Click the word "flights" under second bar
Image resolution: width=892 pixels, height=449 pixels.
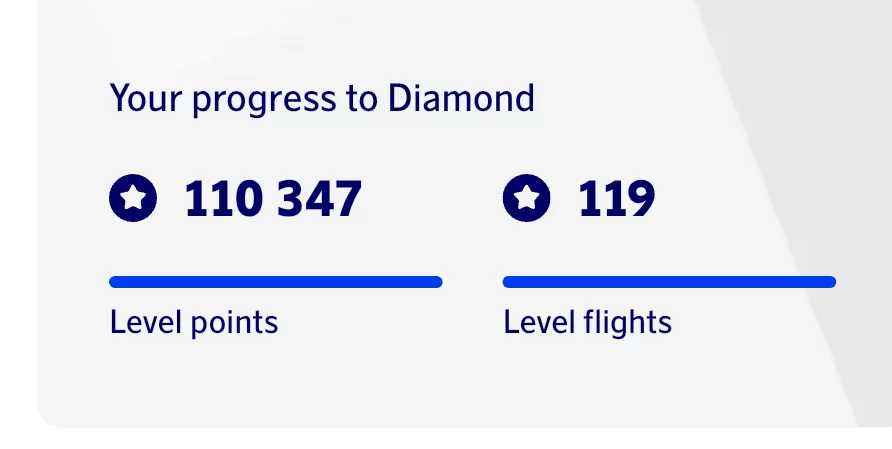[x=630, y=322]
